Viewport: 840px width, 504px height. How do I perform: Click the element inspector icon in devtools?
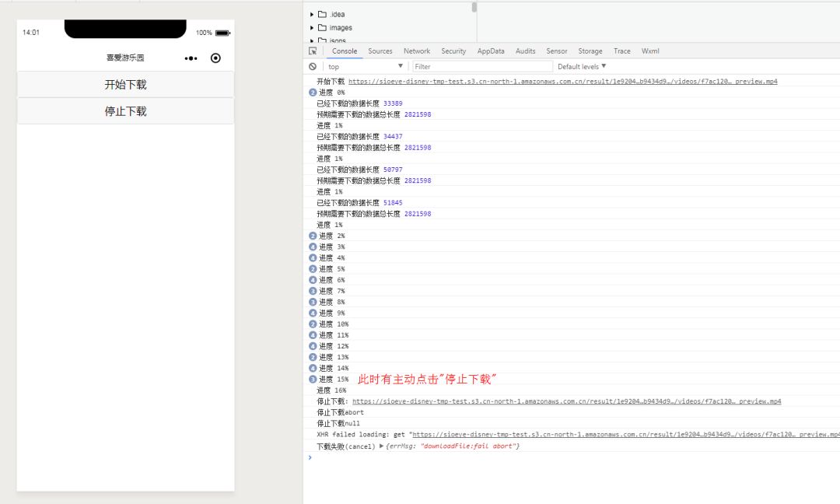(x=313, y=51)
